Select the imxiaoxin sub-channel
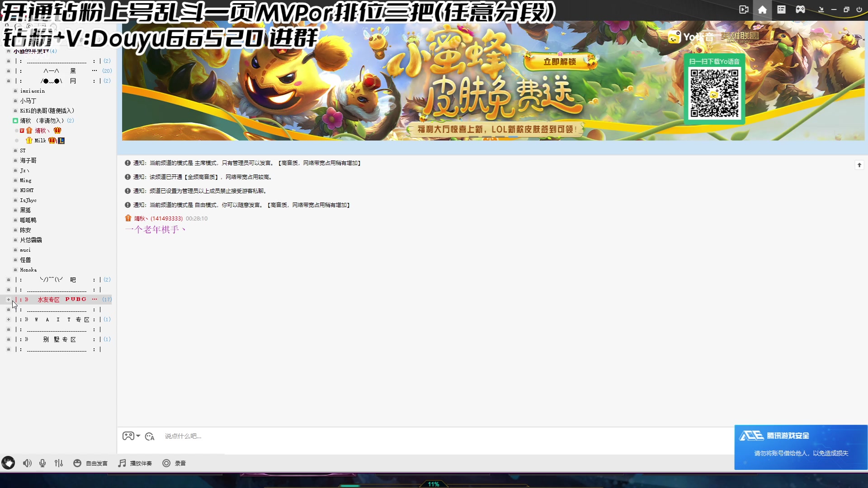The width and height of the screenshot is (868, 488). pos(32,91)
